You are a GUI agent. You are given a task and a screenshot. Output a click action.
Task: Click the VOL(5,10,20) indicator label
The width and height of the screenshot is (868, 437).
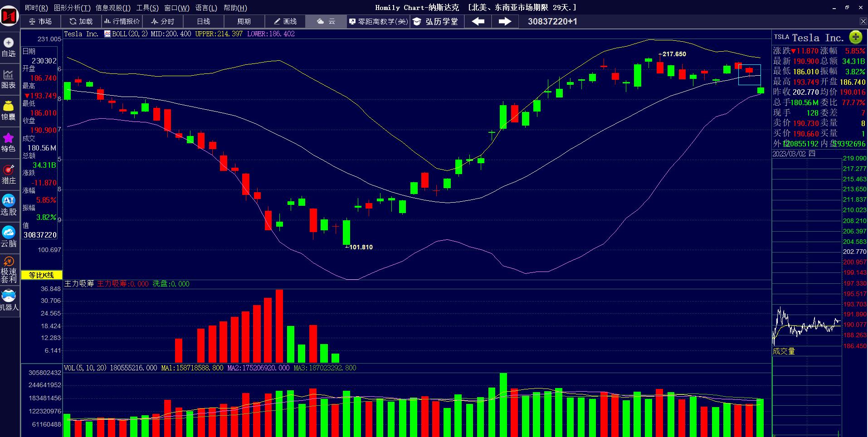[x=85, y=368]
